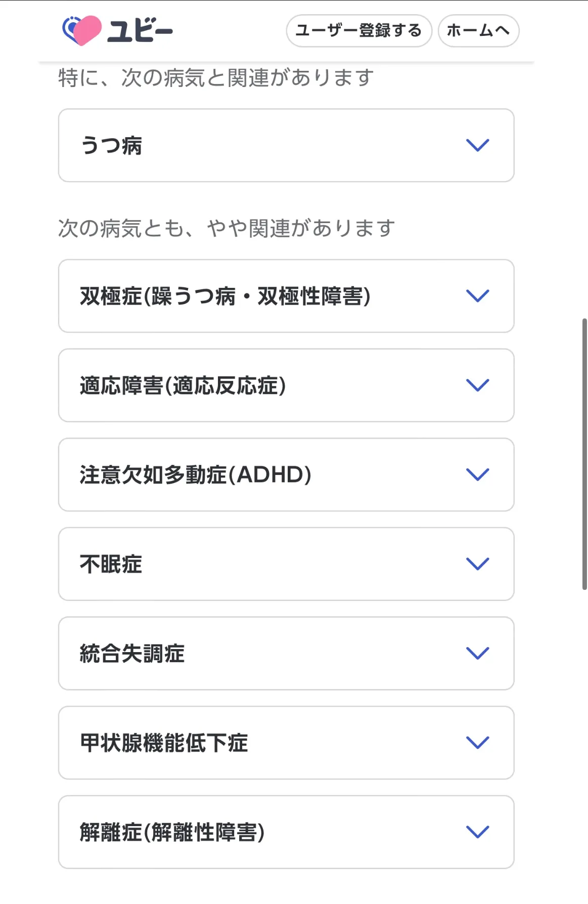Click the page scrollbar thumb
This screenshot has width=588, height=904.
point(584,454)
